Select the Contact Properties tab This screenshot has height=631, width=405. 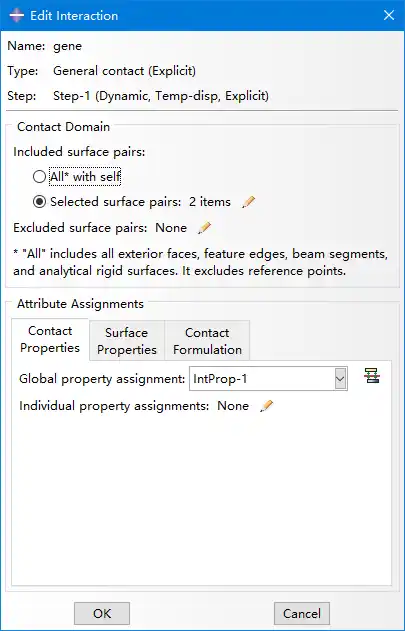coord(50,339)
